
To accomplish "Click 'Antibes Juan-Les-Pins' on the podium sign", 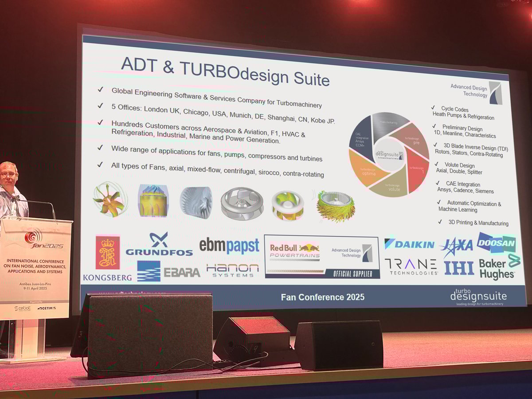I will click(x=34, y=283).
